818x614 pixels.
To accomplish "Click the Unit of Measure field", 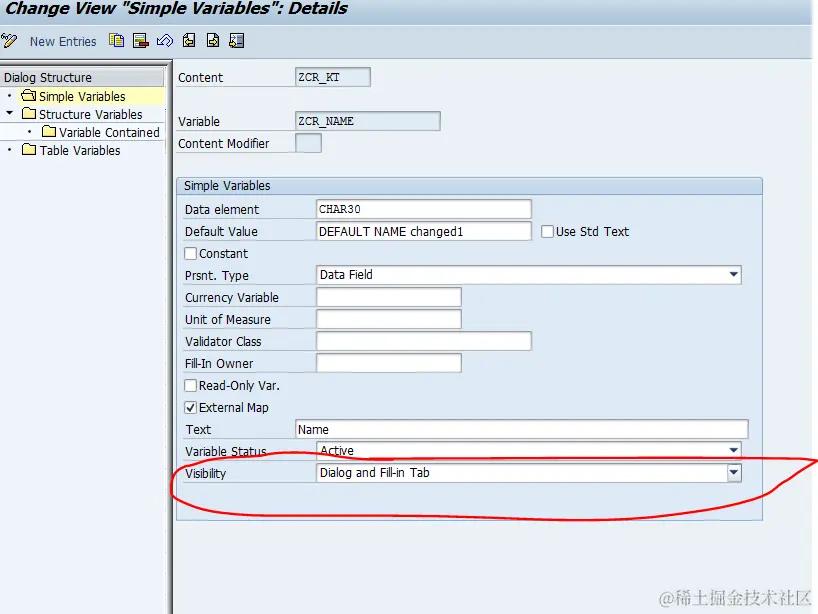I will [x=389, y=319].
